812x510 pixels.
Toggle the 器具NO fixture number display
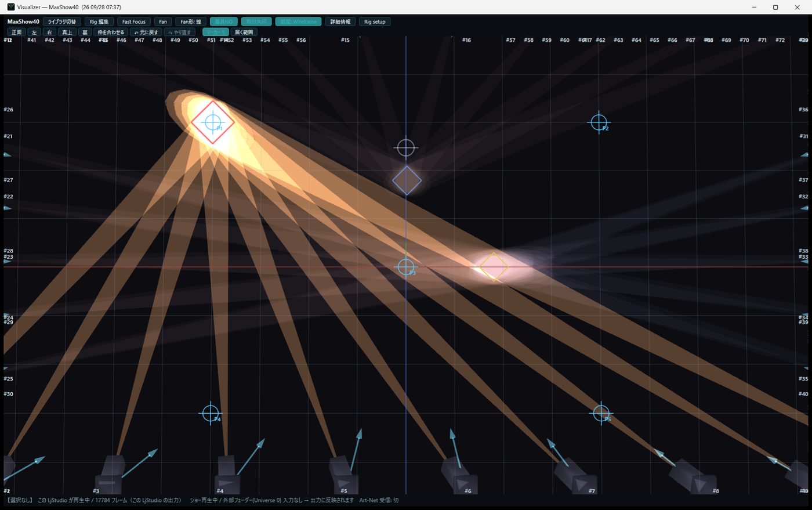point(224,21)
